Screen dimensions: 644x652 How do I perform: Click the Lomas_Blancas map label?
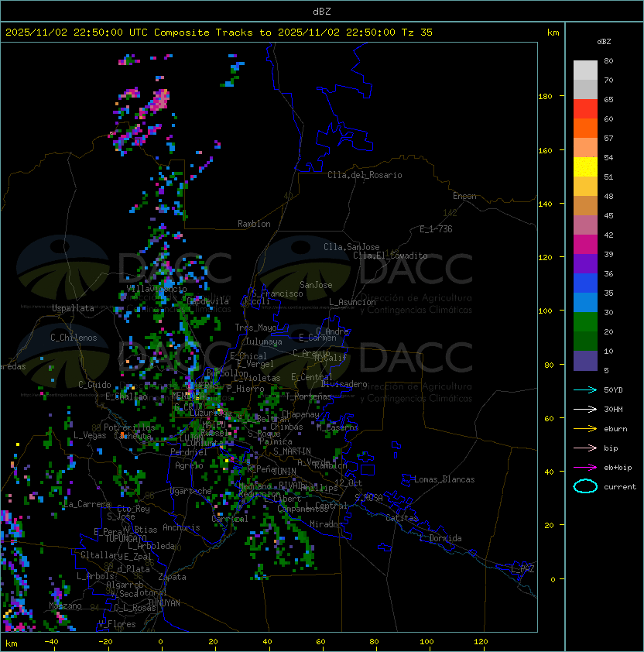tap(444, 479)
